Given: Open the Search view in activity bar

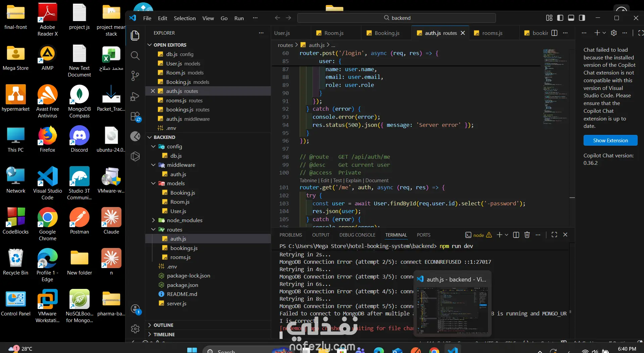Looking at the screenshot, I should [135, 56].
